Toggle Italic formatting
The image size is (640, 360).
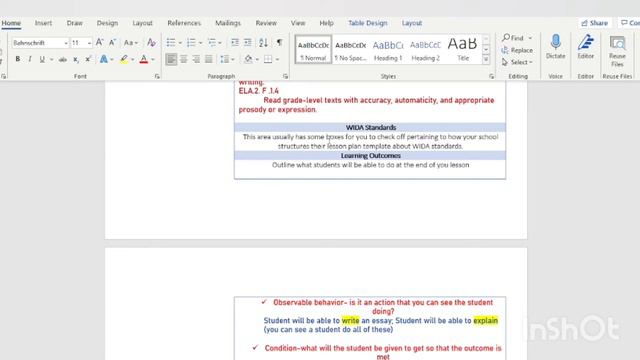pyautogui.click(x=30, y=59)
